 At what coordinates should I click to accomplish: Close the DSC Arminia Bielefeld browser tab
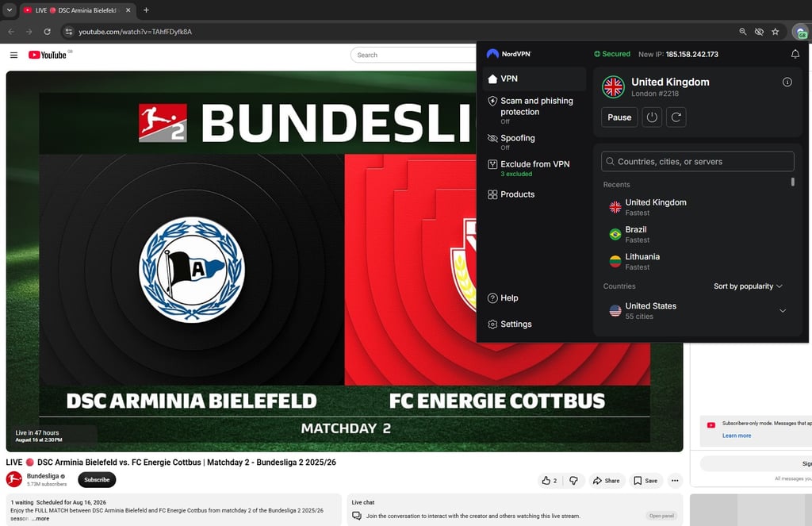point(128,10)
